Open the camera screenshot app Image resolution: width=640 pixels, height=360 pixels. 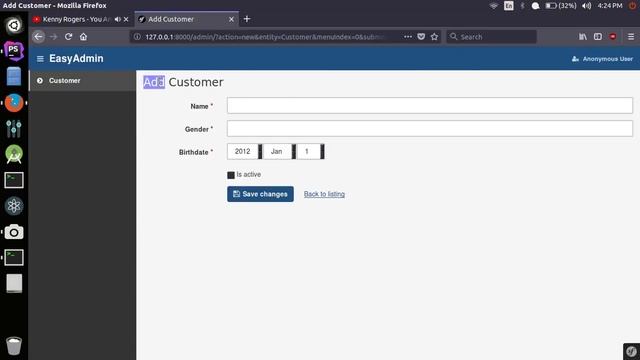14,232
